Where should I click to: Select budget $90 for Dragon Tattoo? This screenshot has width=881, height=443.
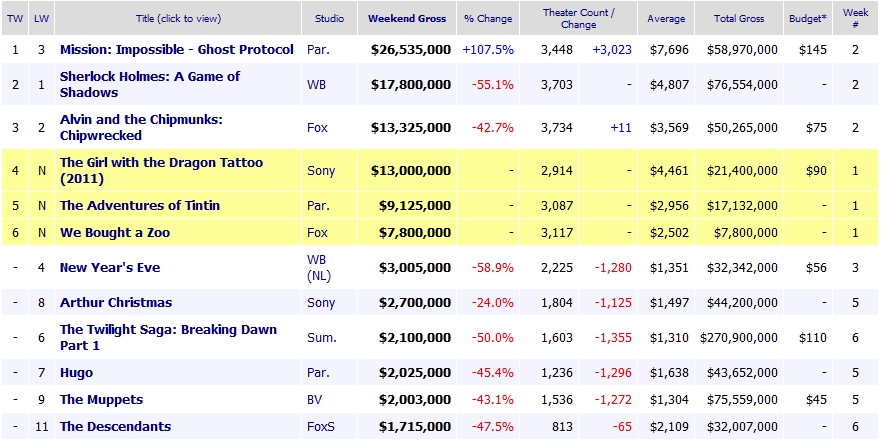(816, 170)
